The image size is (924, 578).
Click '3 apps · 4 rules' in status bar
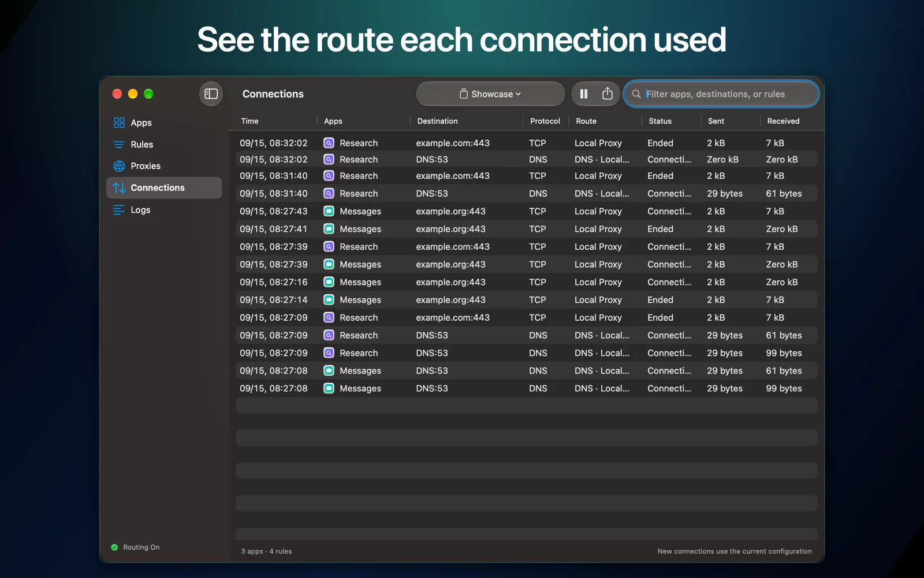click(x=266, y=551)
